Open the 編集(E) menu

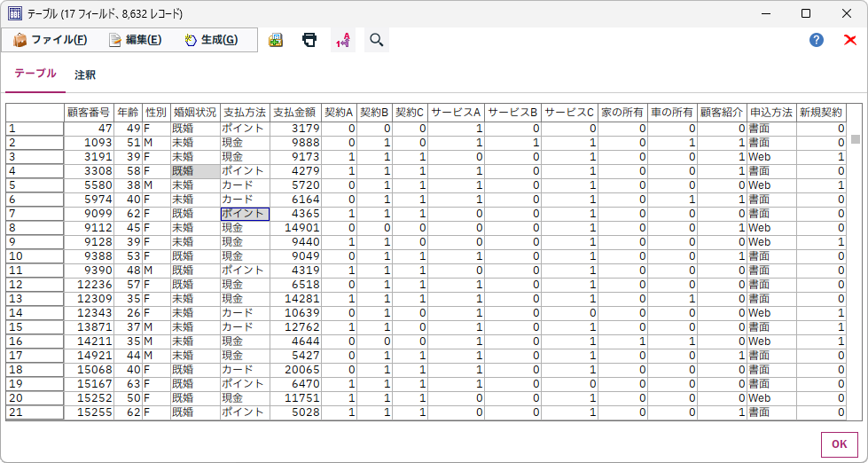pyautogui.click(x=135, y=40)
